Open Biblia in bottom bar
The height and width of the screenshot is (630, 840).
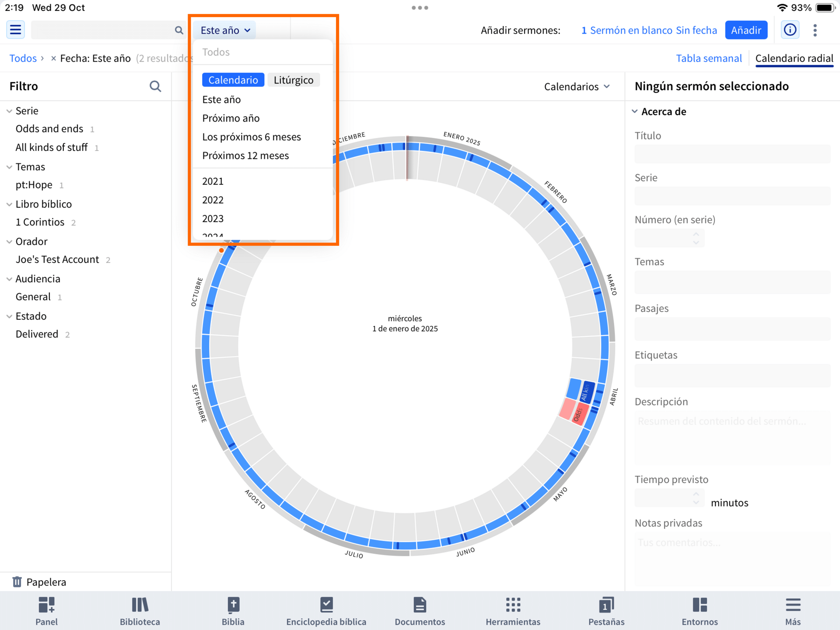point(233,611)
